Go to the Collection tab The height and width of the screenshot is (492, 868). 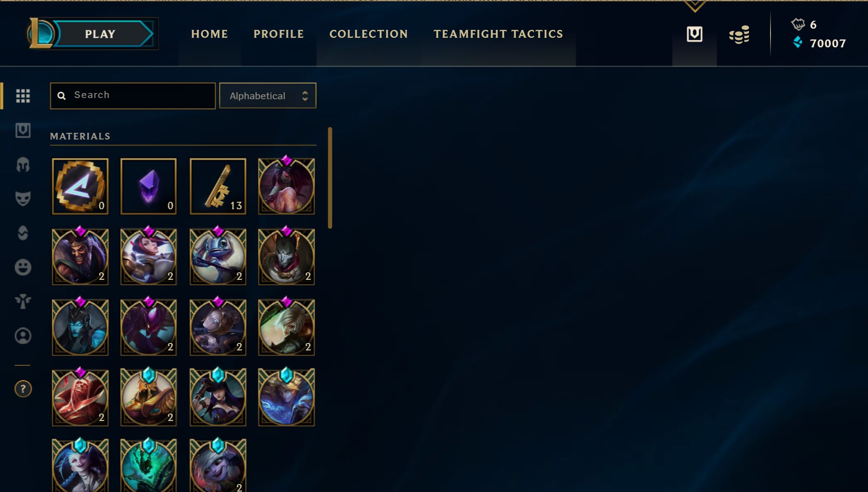368,34
